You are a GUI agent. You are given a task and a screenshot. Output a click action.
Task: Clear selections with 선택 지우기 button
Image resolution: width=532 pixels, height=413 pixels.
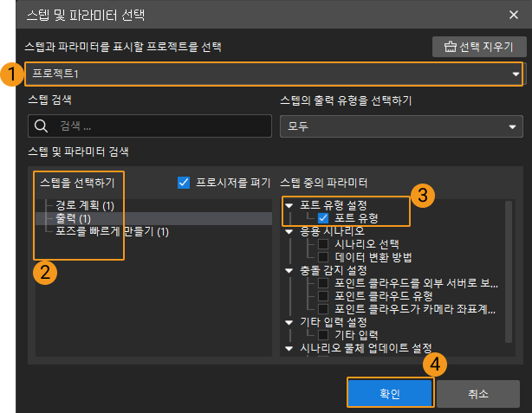click(x=479, y=47)
